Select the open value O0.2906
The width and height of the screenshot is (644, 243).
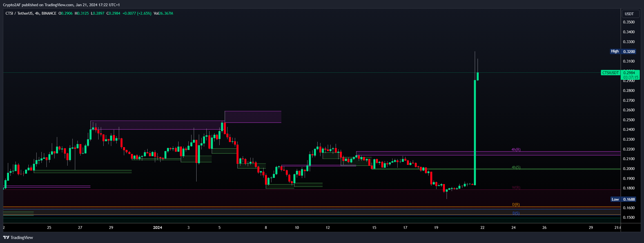tap(65, 13)
